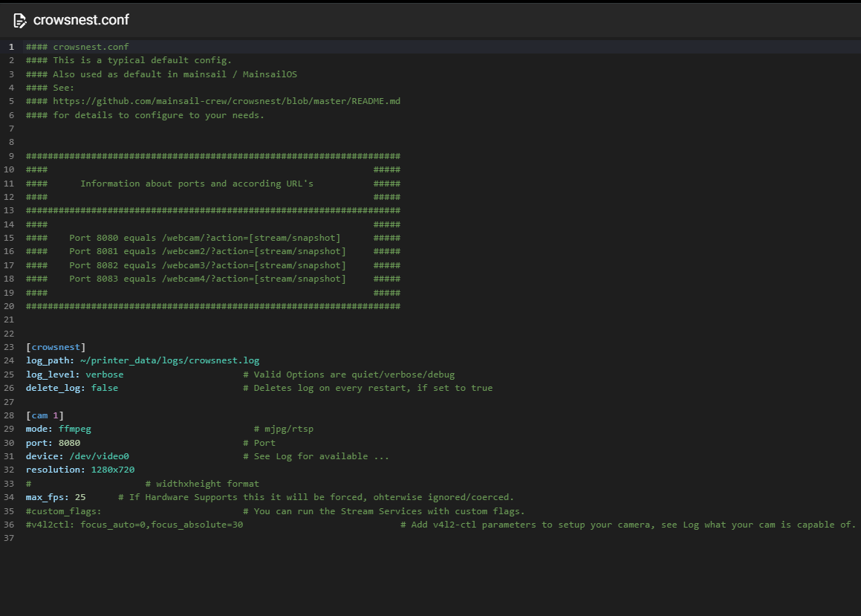Screen dimensions: 861x616
Task: Select the /dev/video0 device path
Action: coord(100,455)
